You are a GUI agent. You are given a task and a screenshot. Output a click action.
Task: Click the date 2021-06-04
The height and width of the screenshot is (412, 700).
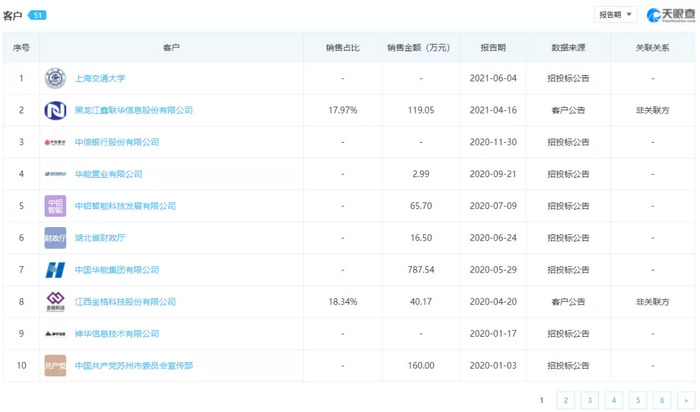[x=493, y=79]
